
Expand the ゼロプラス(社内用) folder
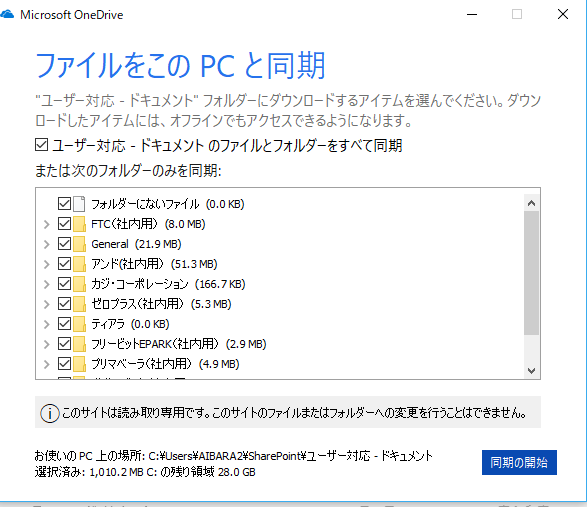pyautogui.click(x=46, y=304)
